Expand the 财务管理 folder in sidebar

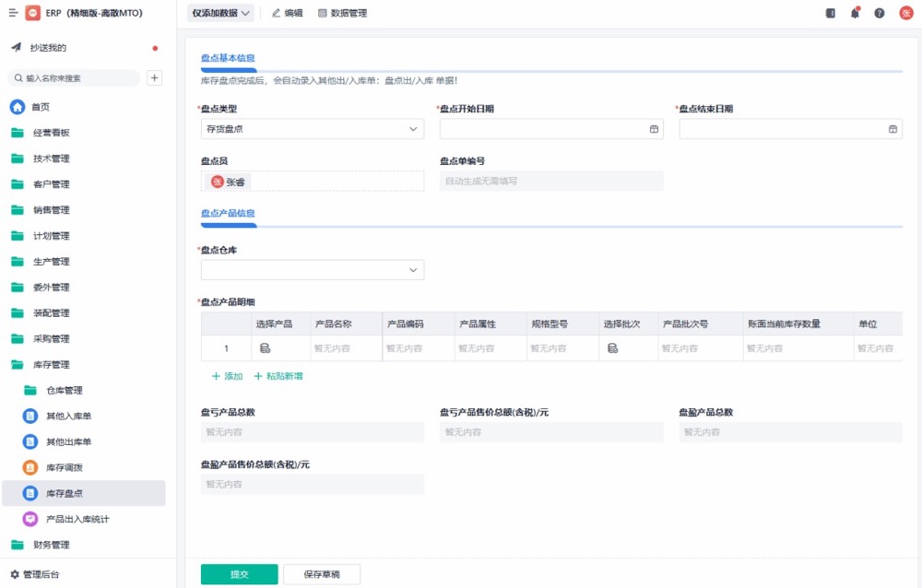51,545
